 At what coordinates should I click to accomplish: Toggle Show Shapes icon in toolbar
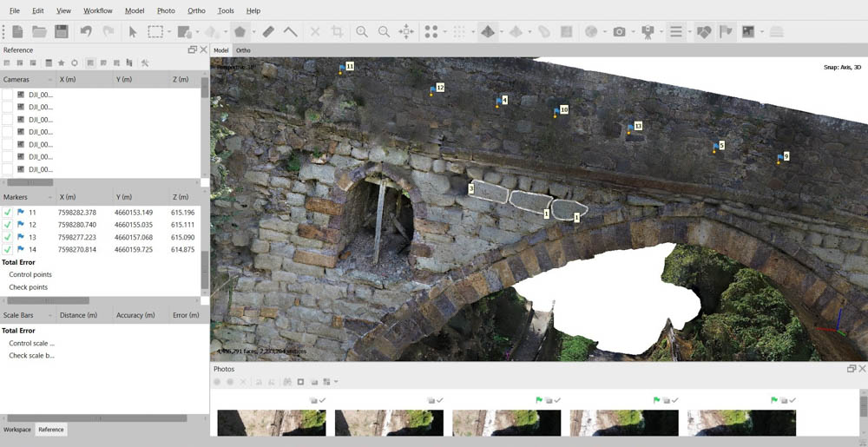click(x=704, y=31)
